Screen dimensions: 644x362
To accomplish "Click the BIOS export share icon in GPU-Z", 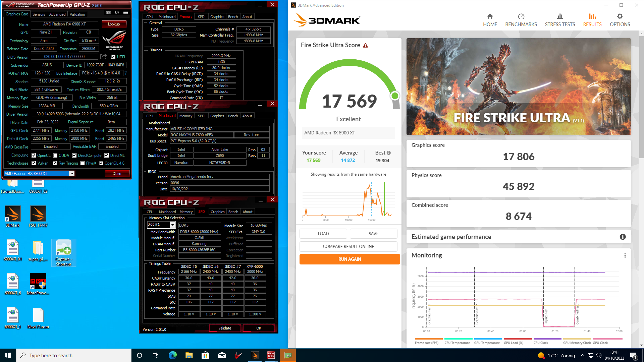I will [x=103, y=57].
